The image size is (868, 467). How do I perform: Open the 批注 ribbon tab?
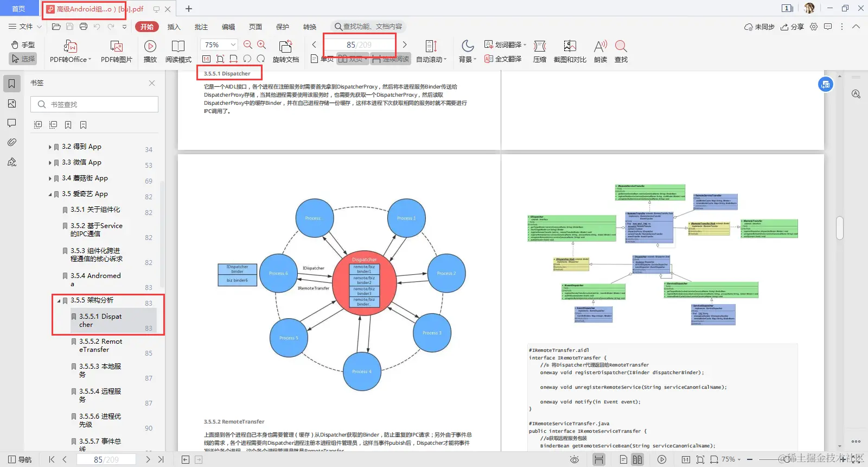click(201, 27)
